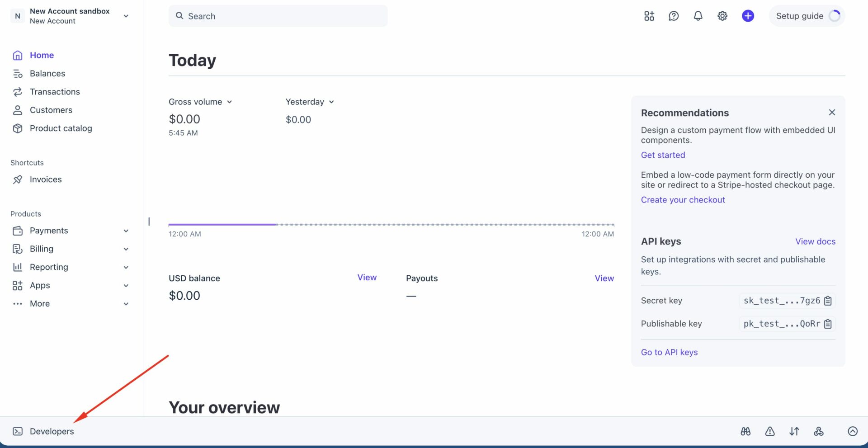This screenshot has width=868, height=448.
Task: Click the sidebar collapse handle beside the chart
Action: coord(149,222)
